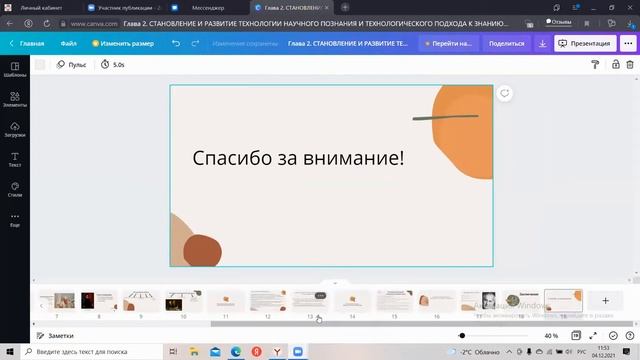This screenshot has height=360, width=640.
Task: Select slide thumbnail 7
Action: [57, 301]
